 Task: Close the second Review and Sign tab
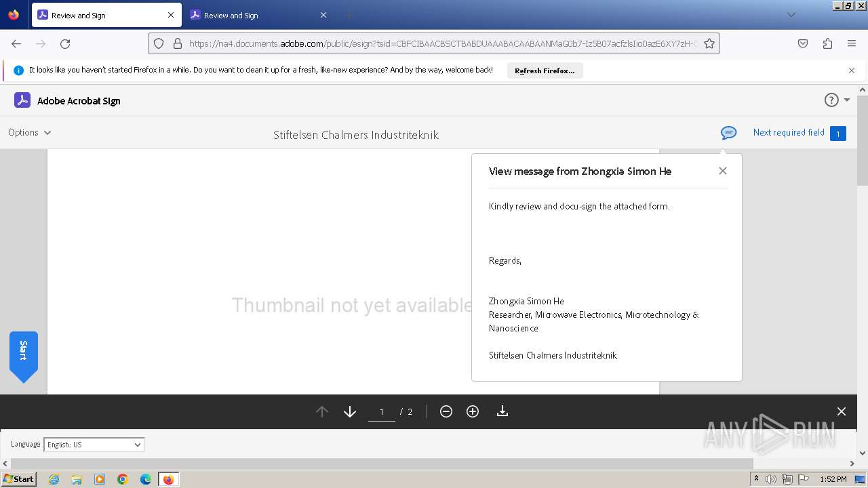pos(323,15)
